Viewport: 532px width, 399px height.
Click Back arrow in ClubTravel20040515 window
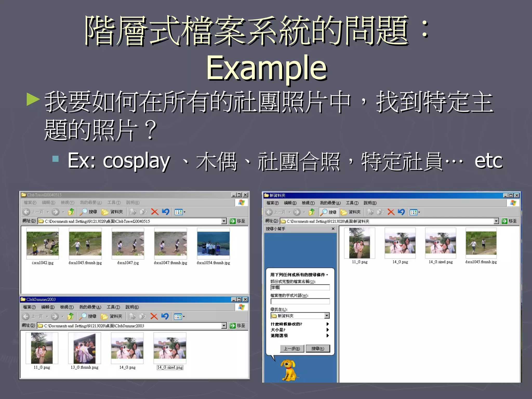pos(26,212)
